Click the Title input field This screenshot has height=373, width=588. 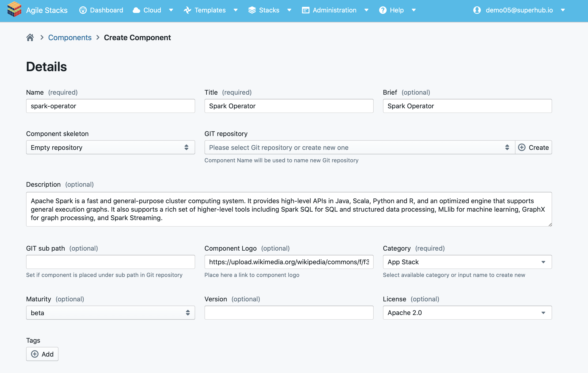[x=289, y=106]
